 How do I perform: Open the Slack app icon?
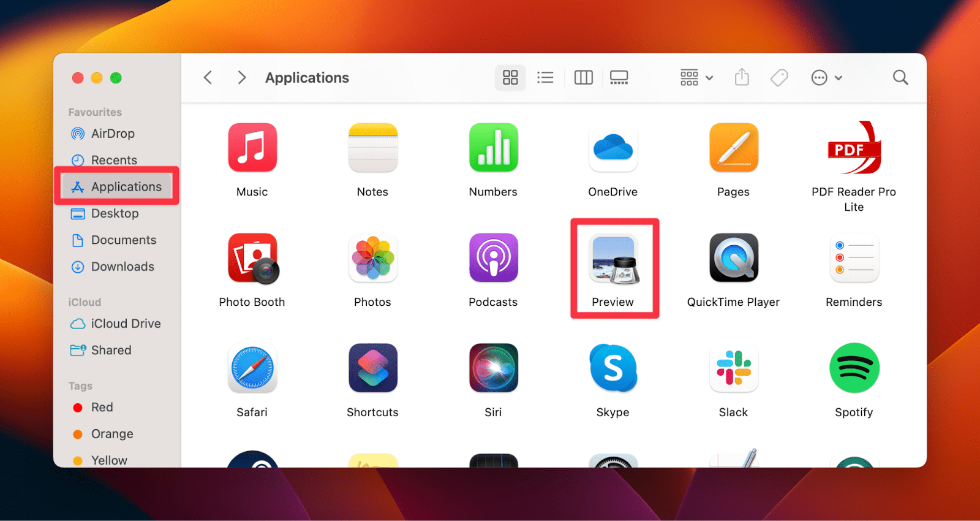(734, 368)
